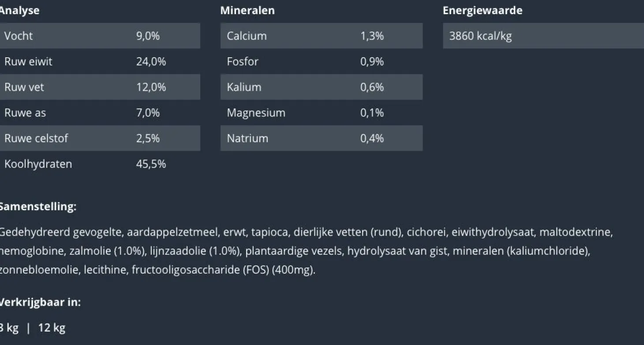Click the Vocht row in Analyse table

tap(99, 36)
